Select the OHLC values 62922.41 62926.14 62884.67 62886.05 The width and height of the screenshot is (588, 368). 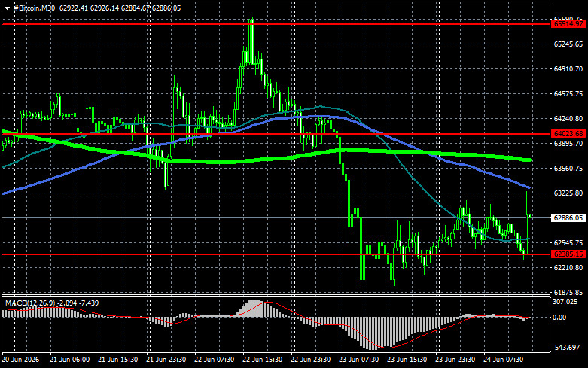click(120, 8)
